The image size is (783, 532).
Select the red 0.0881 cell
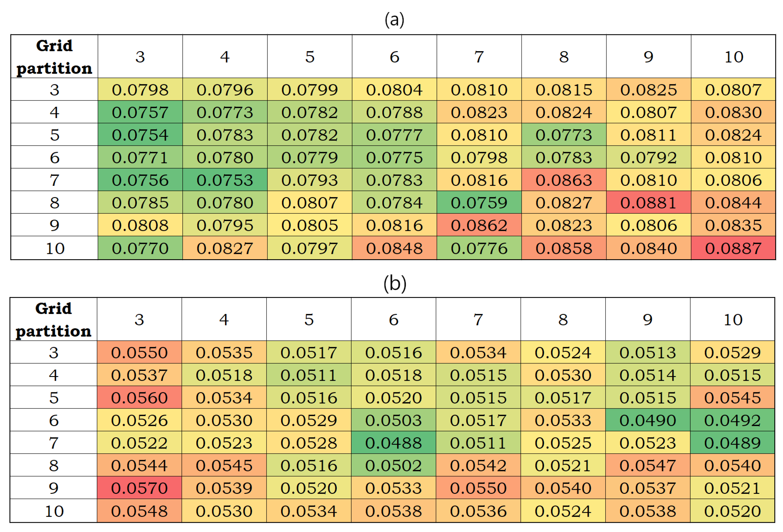click(649, 203)
